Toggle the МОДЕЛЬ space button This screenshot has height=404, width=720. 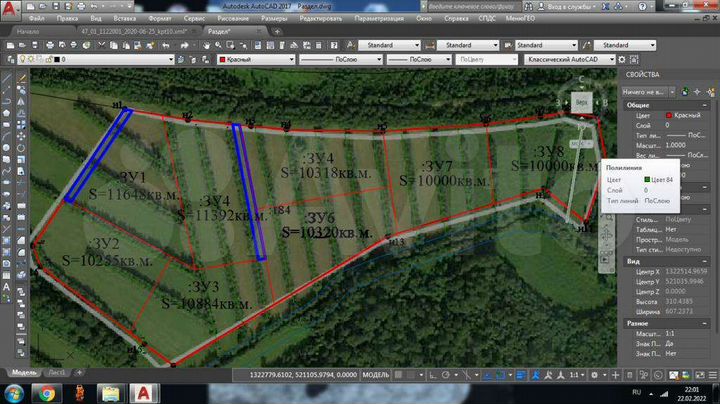click(x=374, y=374)
